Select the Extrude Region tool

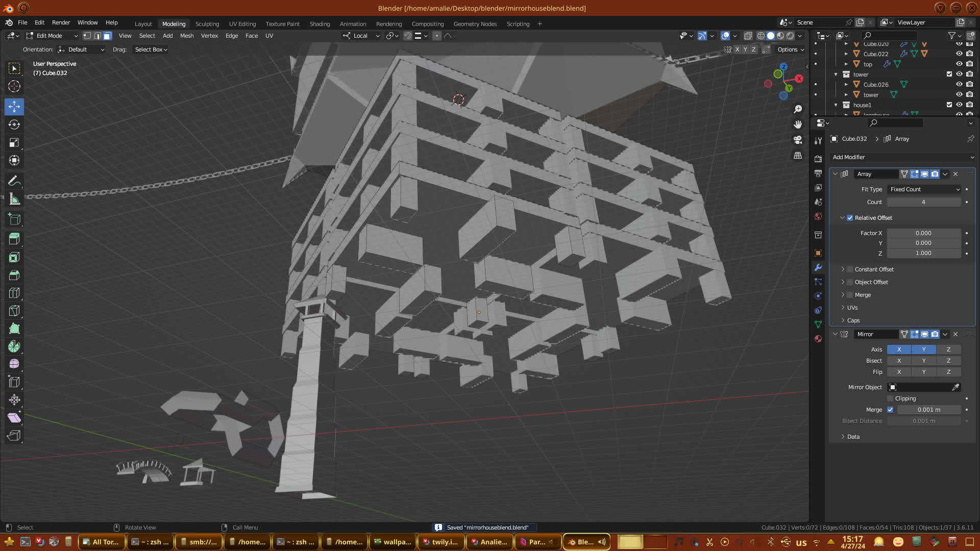click(14, 239)
